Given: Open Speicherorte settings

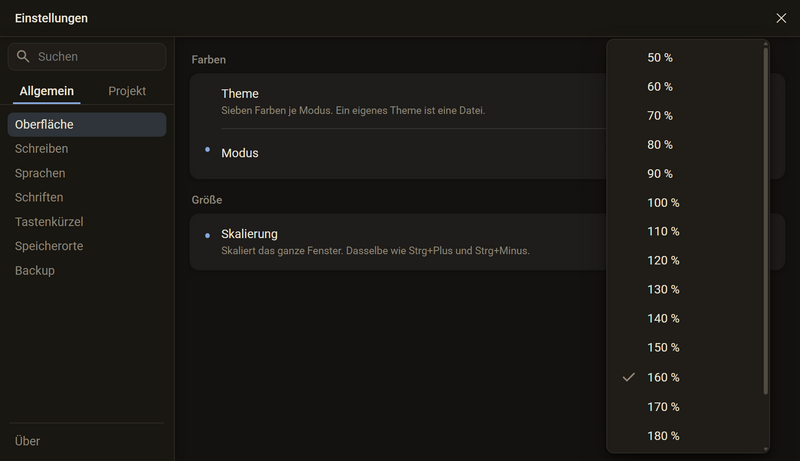Looking at the screenshot, I should [x=87, y=246].
